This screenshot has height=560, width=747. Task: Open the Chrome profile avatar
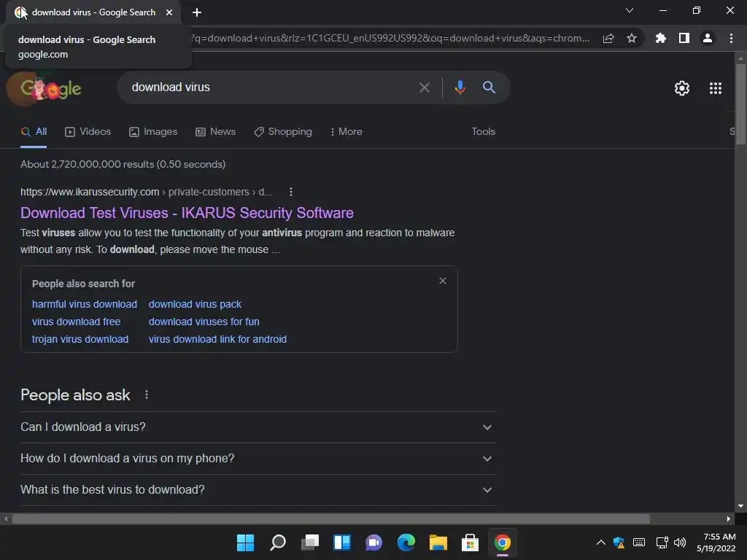click(708, 38)
